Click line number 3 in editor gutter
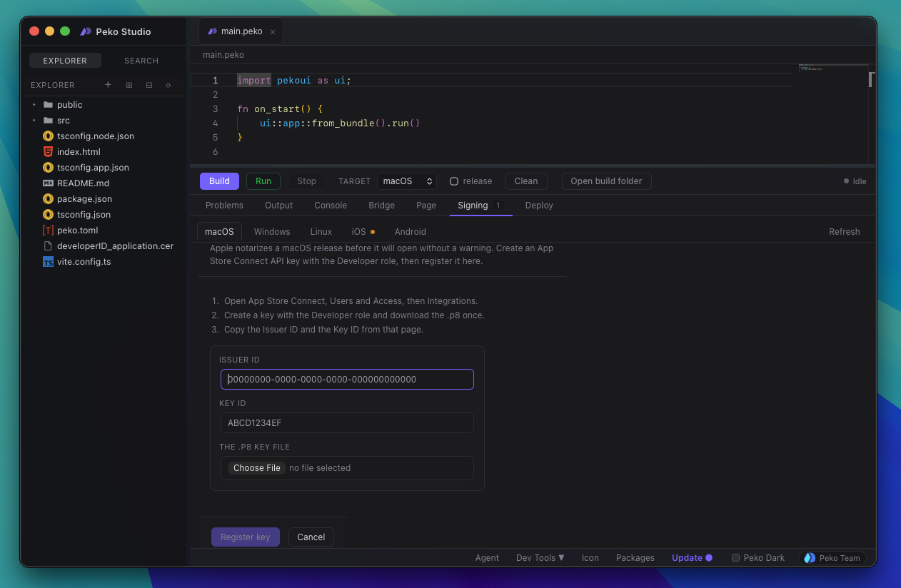 click(216, 109)
